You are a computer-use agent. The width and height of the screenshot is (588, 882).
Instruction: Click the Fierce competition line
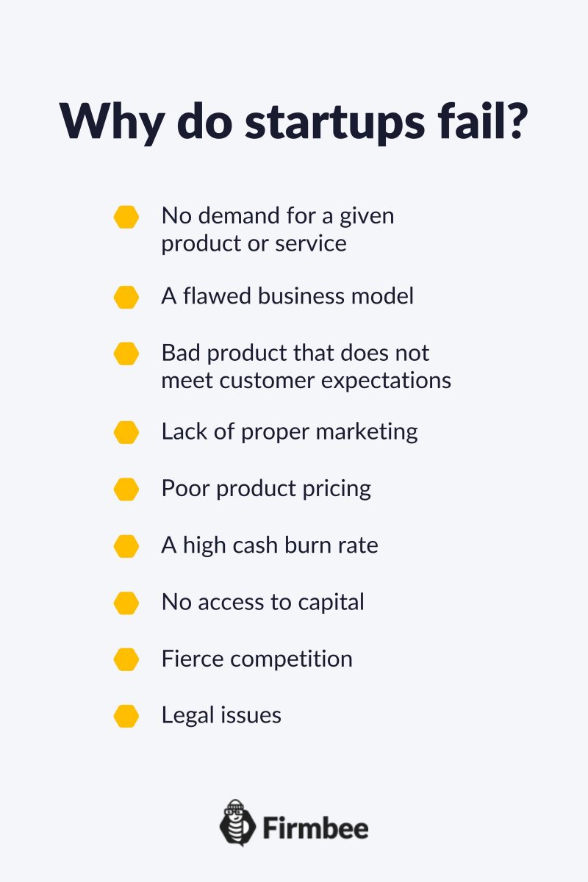[257, 659]
